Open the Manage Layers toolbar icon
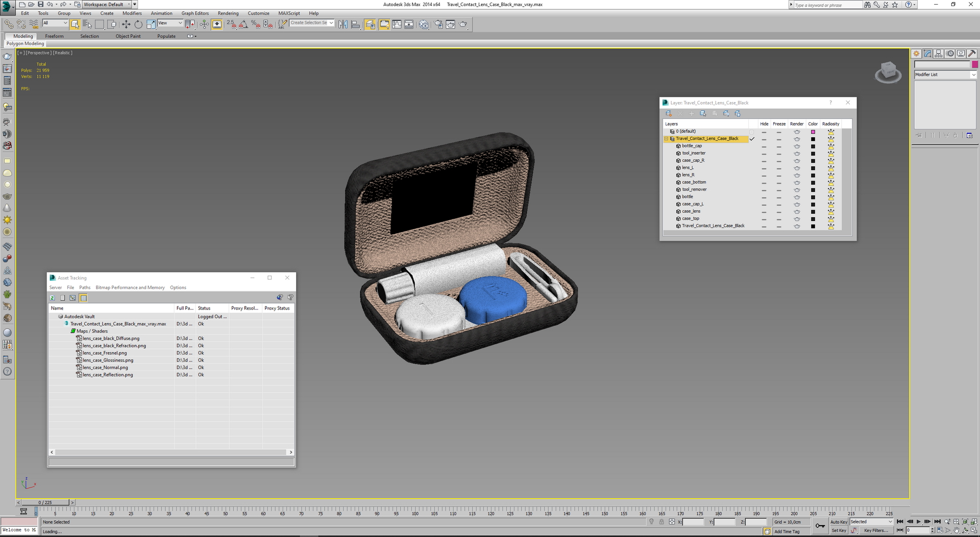Viewport: 980px width, 537px height. pos(371,24)
